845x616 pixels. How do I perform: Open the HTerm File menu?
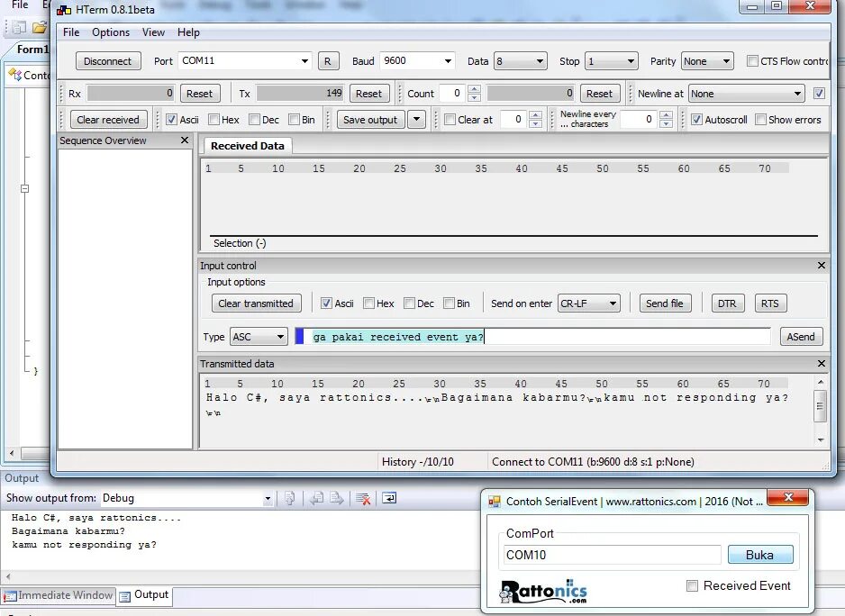coord(71,32)
